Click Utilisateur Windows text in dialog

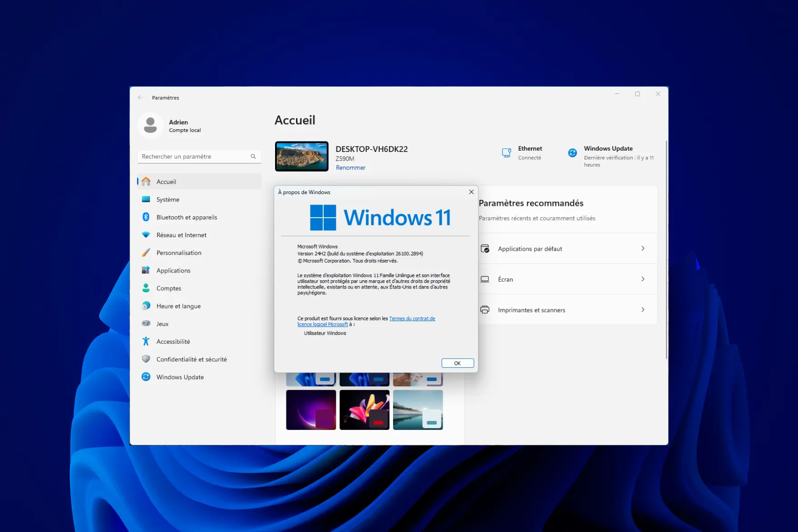click(325, 333)
